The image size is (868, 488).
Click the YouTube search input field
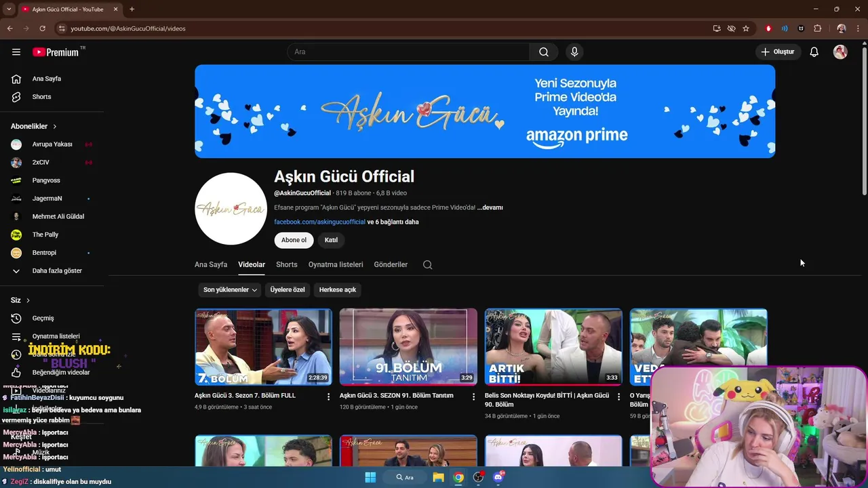coord(408,52)
